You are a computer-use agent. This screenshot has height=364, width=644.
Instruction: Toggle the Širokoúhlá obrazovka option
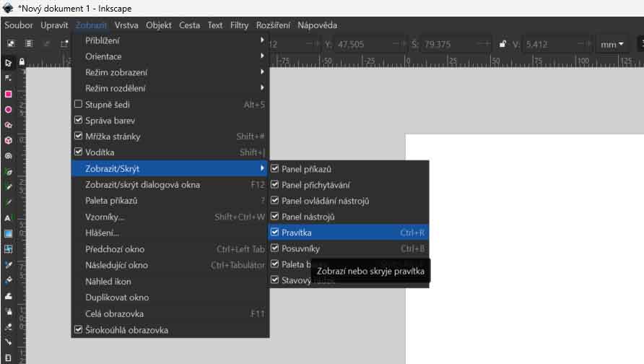coord(79,330)
